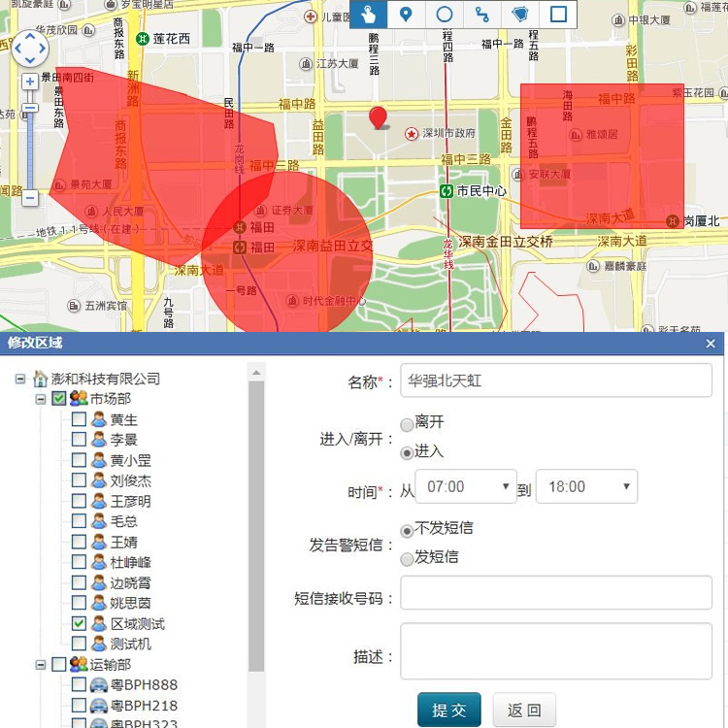Click the map zoom-in plus button
The image size is (728, 728).
point(30,83)
